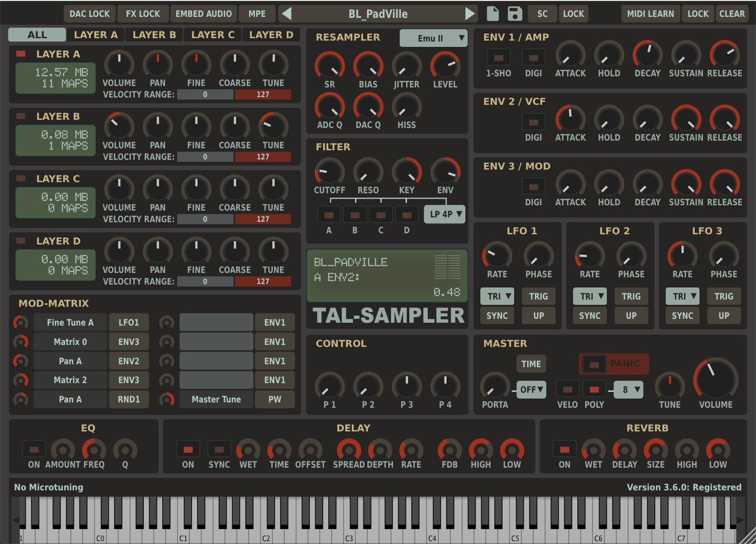Click the ENV 1 ATTACK knob
The height and width of the screenshot is (544, 756).
click(570, 55)
